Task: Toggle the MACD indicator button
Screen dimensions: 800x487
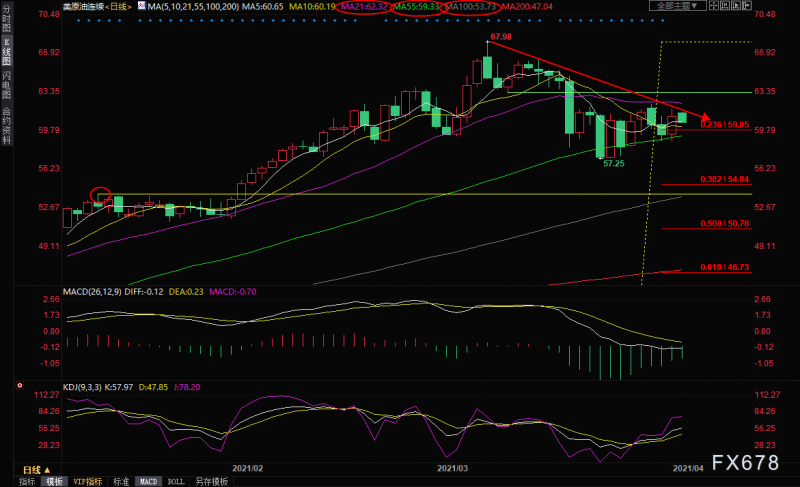Action: click(x=148, y=481)
